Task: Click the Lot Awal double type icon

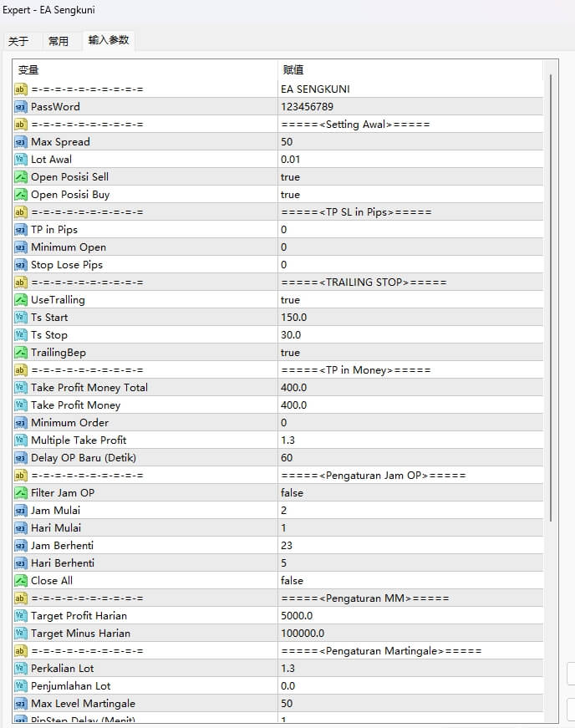Action: pyautogui.click(x=21, y=160)
